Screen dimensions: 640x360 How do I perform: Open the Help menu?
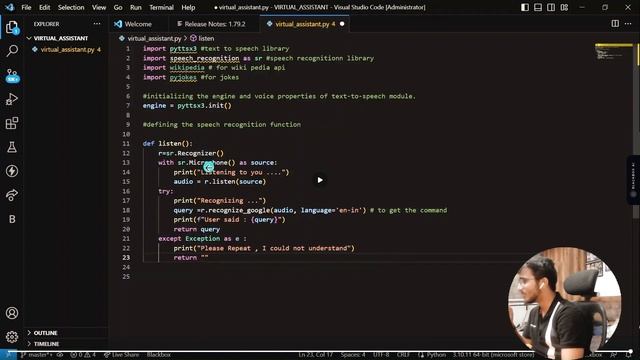[x=188, y=7]
